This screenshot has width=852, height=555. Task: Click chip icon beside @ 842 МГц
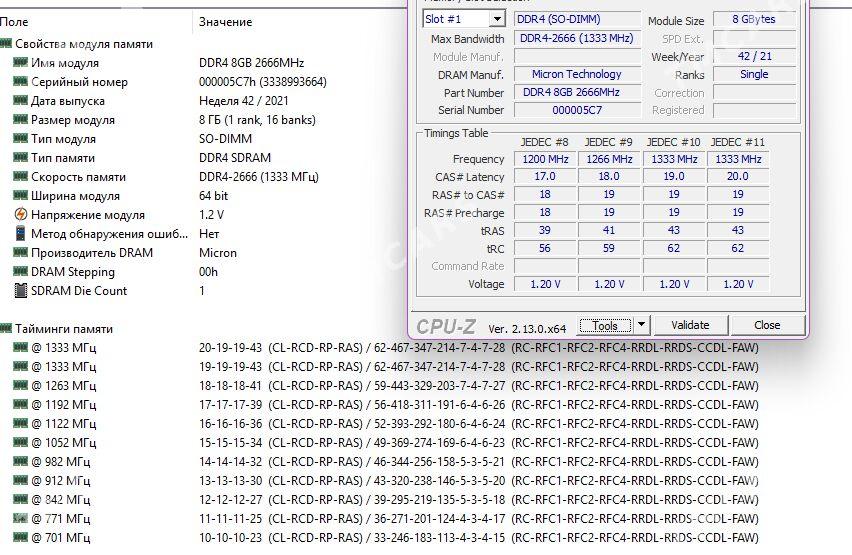pyautogui.click(x=20, y=500)
